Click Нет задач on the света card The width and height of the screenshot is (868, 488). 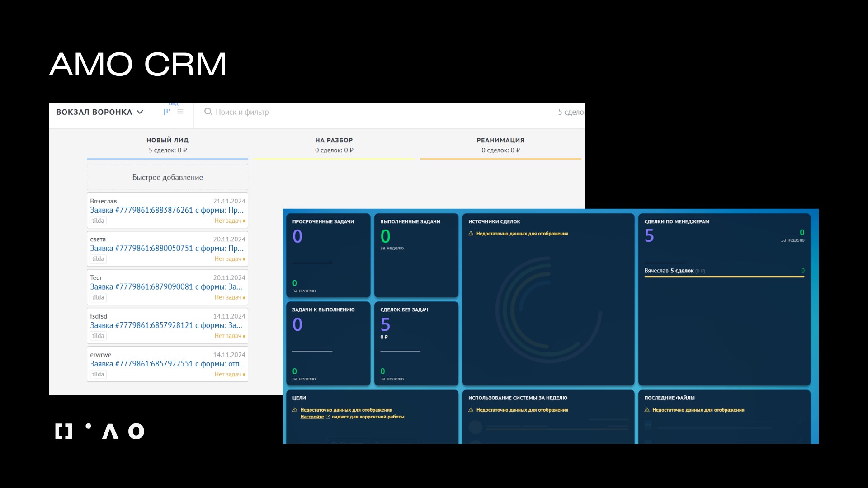(230, 259)
